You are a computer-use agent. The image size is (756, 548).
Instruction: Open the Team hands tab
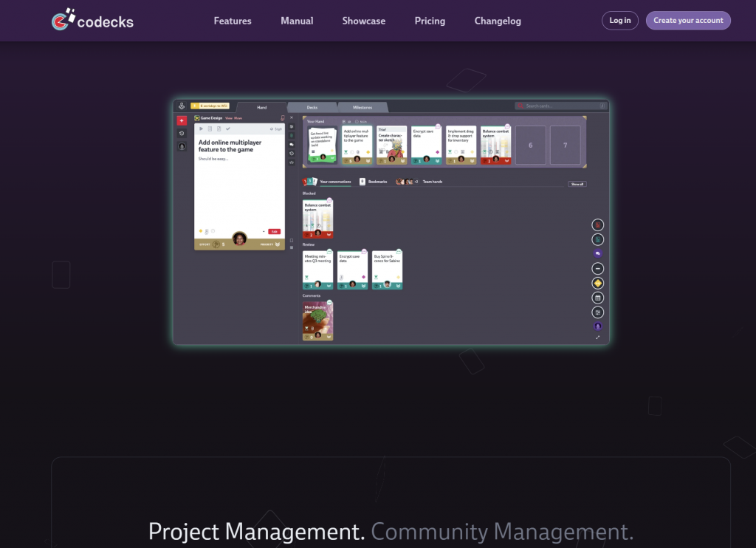[419, 182]
